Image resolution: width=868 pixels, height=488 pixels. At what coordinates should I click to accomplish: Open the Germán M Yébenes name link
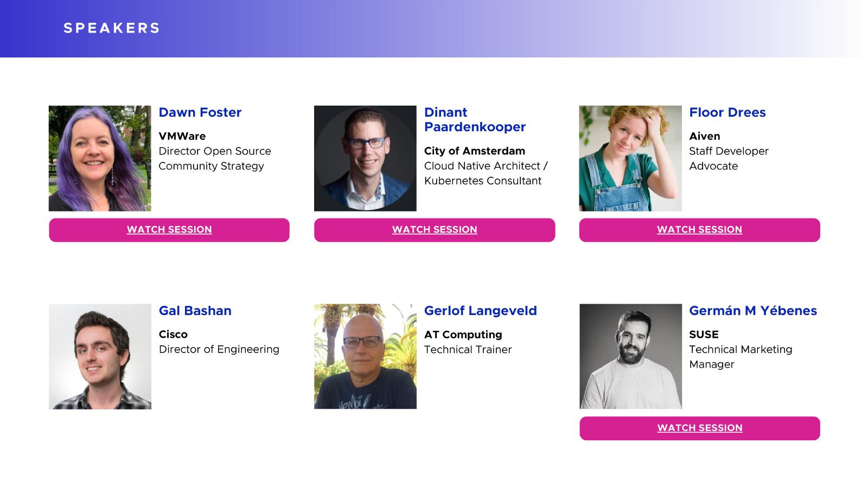(752, 311)
